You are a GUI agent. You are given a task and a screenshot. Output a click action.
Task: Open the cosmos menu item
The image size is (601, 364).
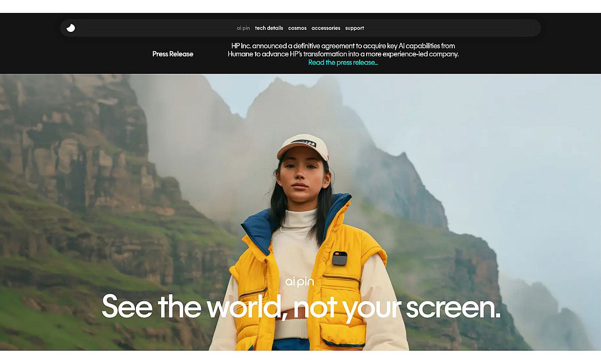tap(297, 28)
